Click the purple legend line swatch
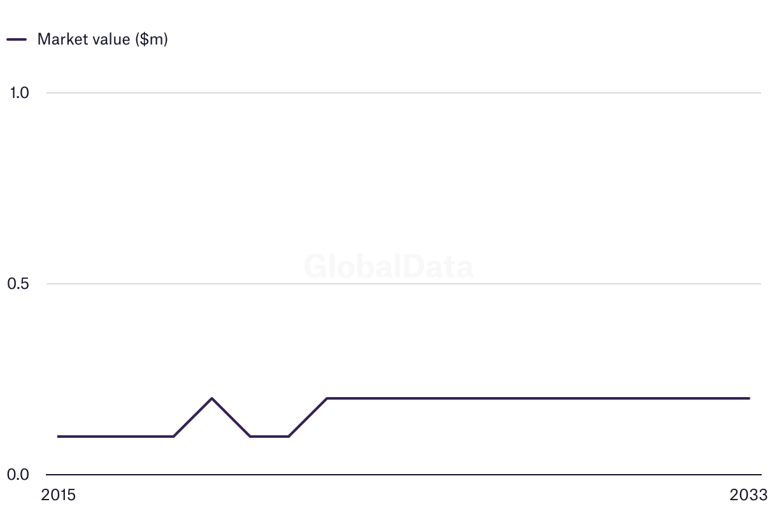The height and width of the screenshot is (532, 777). [x=17, y=39]
